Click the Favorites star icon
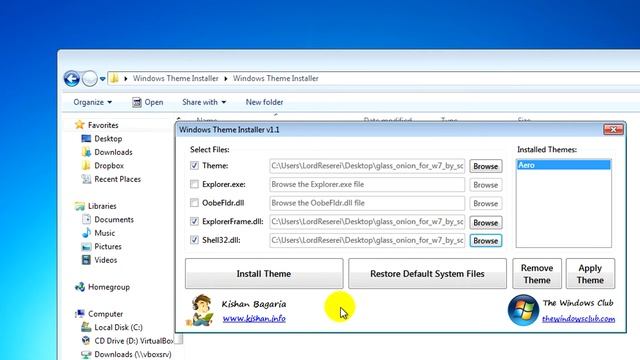The height and width of the screenshot is (360, 640). [80, 125]
